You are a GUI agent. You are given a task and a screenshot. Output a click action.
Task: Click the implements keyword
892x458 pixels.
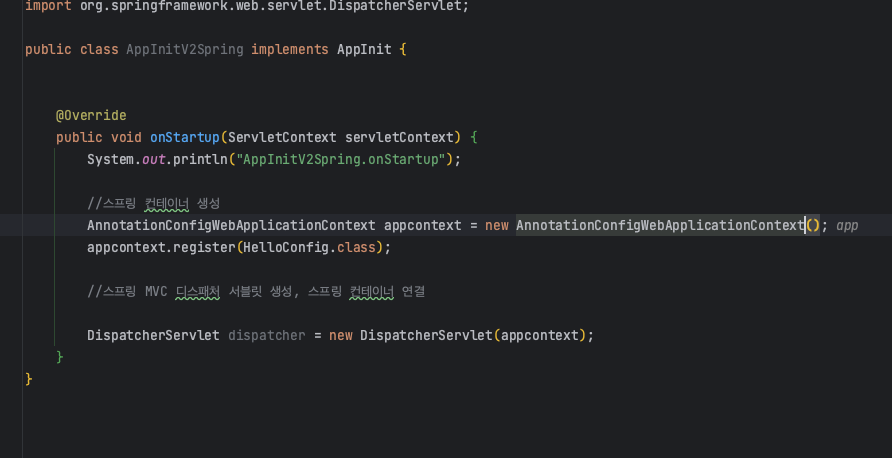pos(290,49)
